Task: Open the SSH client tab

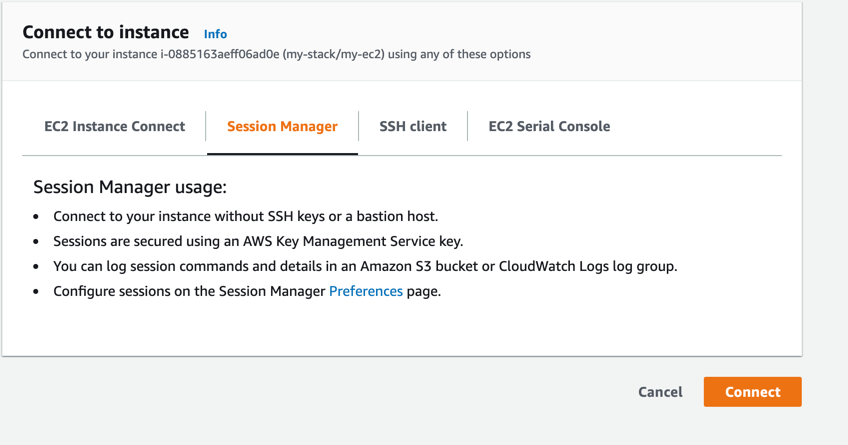Action: pos(412,126)
